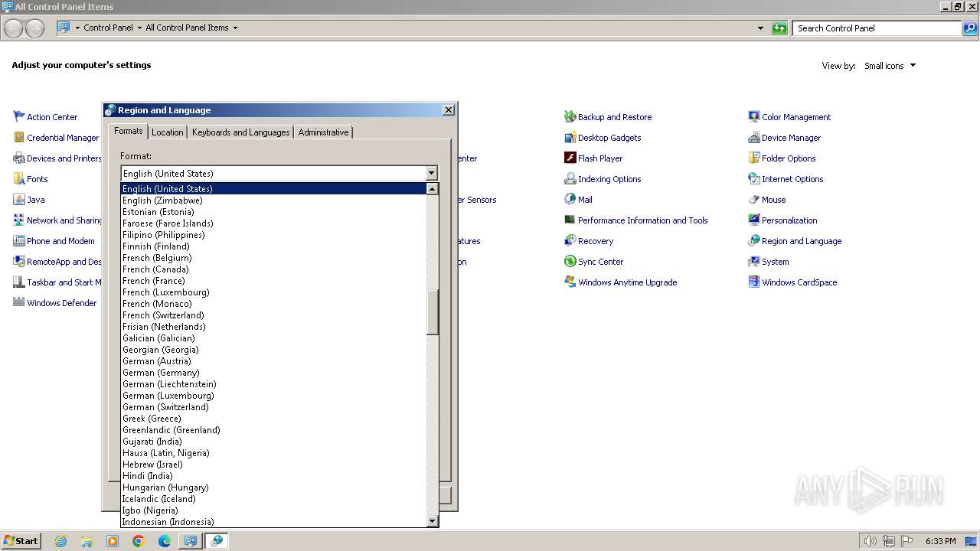This screenshot has width=980, height=551.
Task: Open Desktop Gadgets icon
Action: click(570, 138)
